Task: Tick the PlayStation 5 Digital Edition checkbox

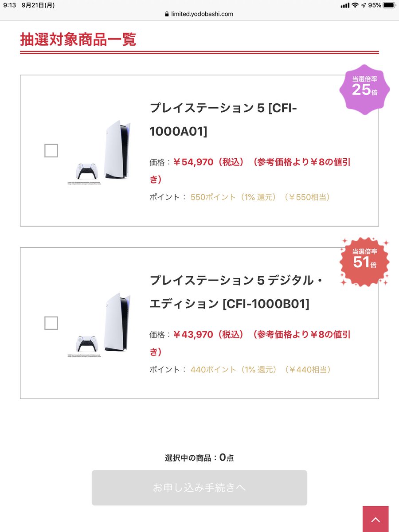Action: pyautogui.click(x=51, y=323)
